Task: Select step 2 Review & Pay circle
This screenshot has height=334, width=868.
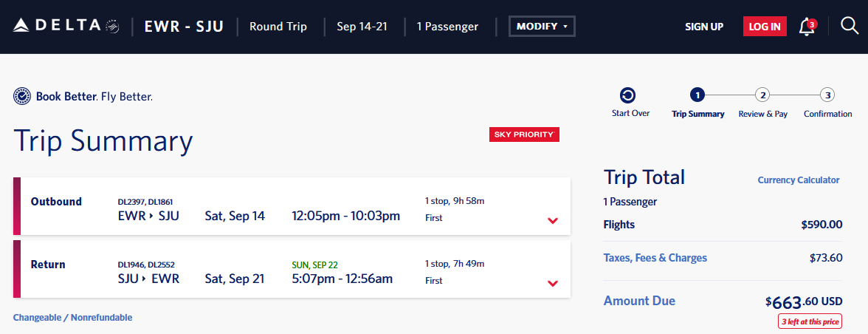Action: pos(763,95)
